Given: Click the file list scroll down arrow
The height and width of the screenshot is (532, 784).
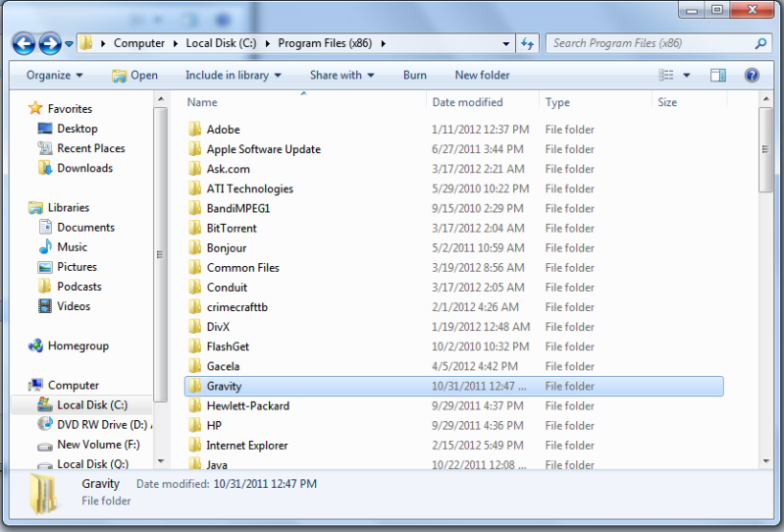Looking at the screenshot, I should [x=765, y=461].
